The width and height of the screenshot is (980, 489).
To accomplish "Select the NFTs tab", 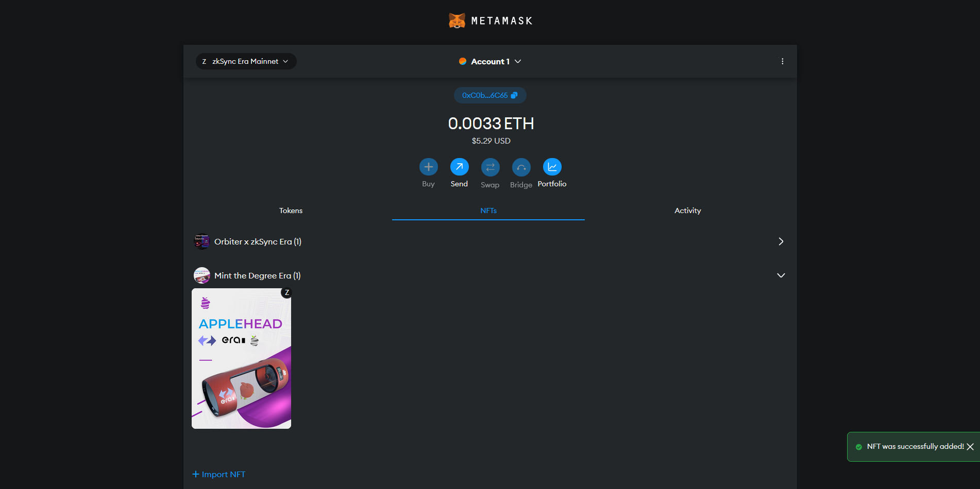I will point(488,211).
